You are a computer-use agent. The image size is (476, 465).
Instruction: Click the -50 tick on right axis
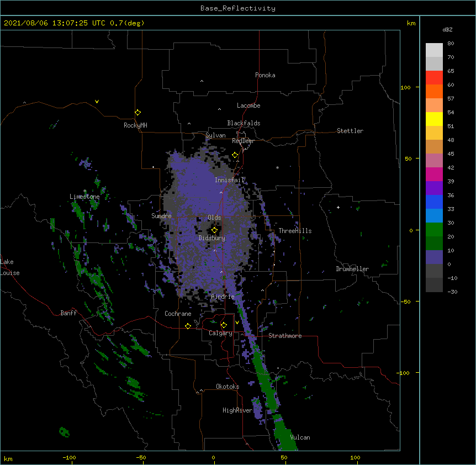tap(405, 302)
